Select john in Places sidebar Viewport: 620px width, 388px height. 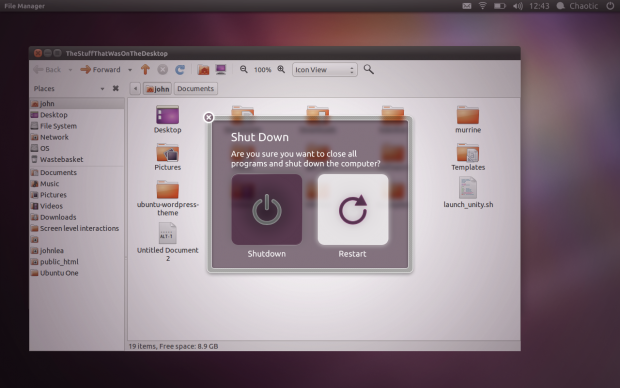pos(77,104)
